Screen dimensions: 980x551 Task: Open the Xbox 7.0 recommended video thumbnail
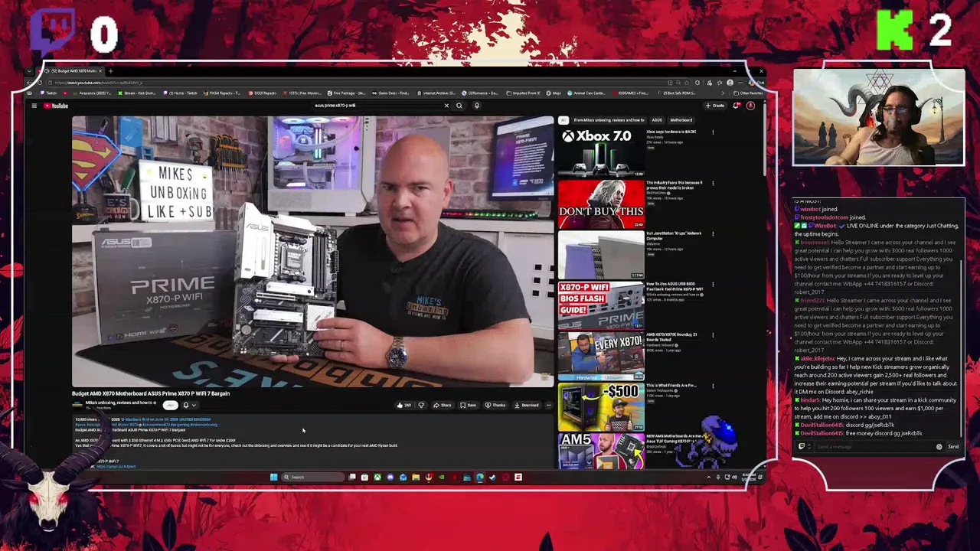601,152
